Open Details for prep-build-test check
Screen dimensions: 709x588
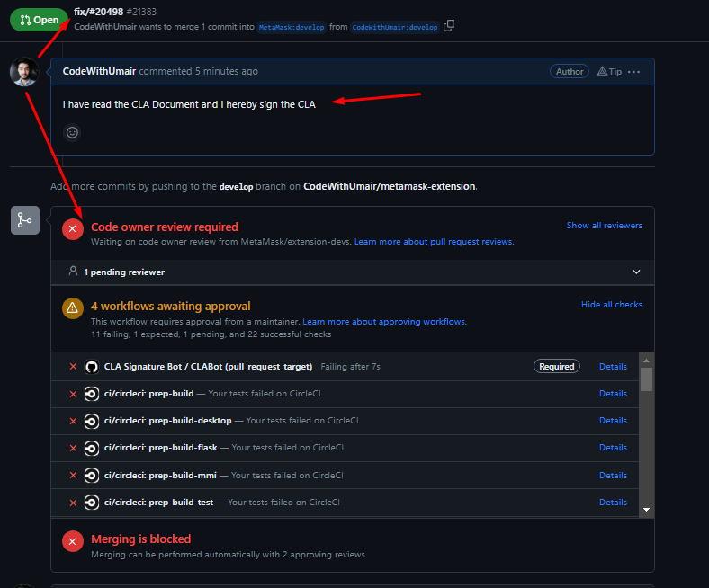(613, 502)
